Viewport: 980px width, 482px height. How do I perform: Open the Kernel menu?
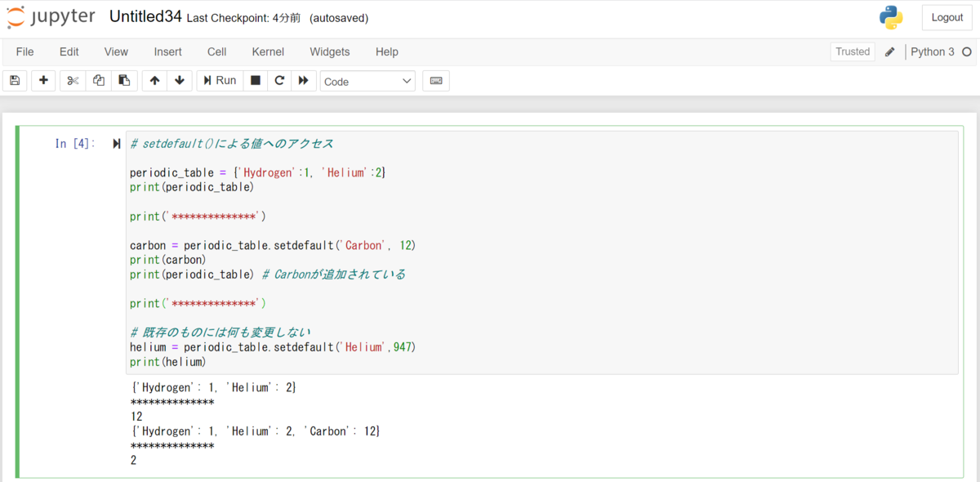coord(268,51)
